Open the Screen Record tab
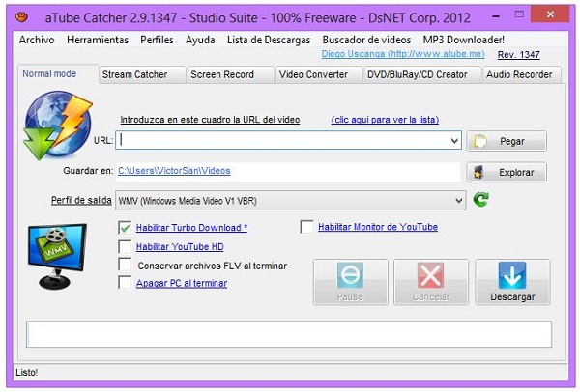 click(222, 74)
